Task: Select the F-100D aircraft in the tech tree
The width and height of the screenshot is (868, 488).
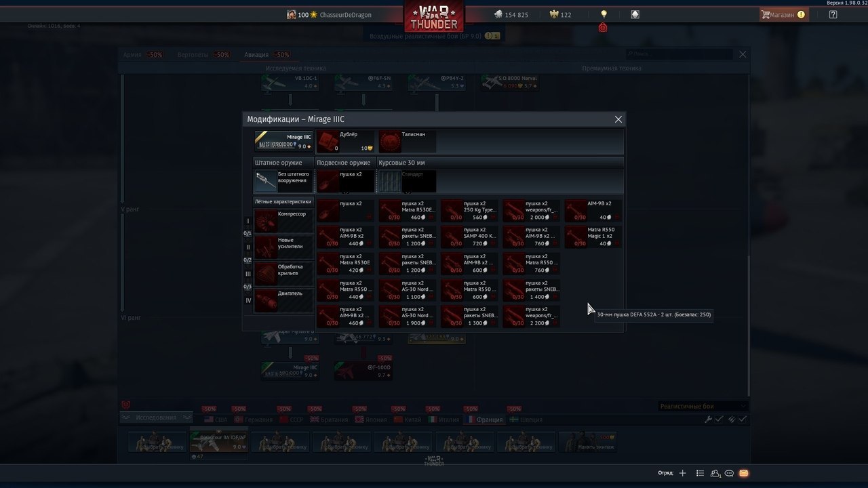Action: (x=363, y=371)
